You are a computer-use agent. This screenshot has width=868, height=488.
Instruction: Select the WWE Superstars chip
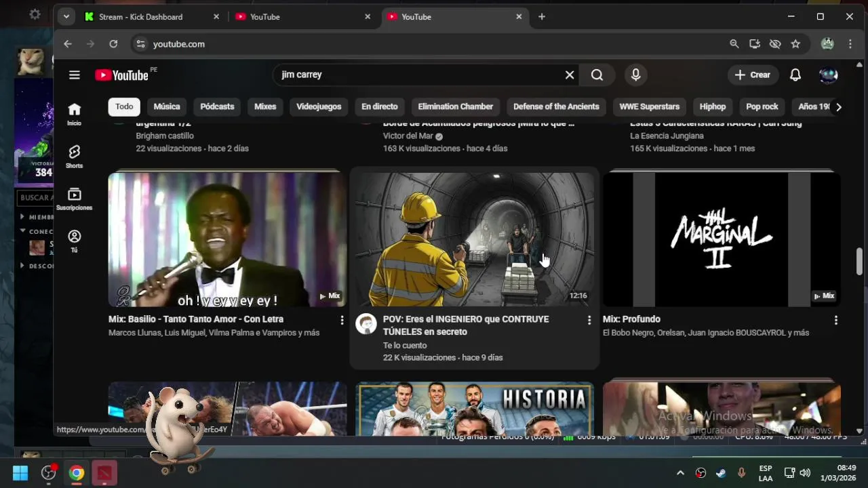tap(650, 106)
